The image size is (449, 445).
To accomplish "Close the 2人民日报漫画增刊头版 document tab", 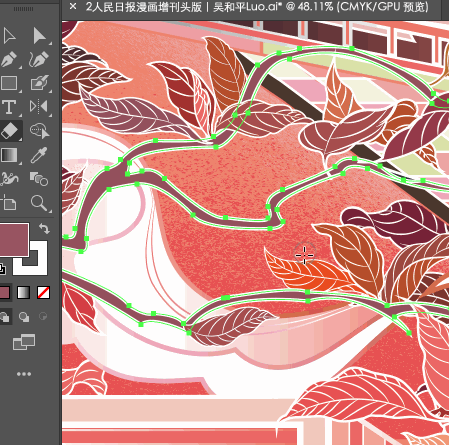I will coord(73,6).
